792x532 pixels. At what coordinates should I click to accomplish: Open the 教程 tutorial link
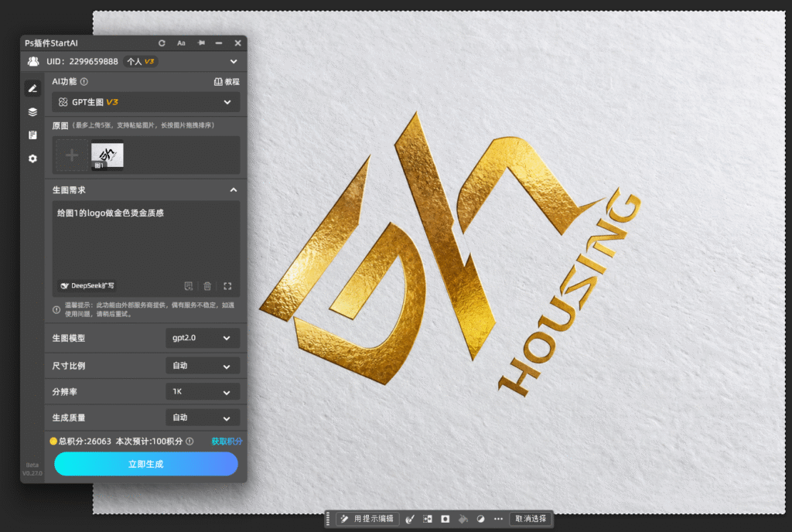coord(227,82)
